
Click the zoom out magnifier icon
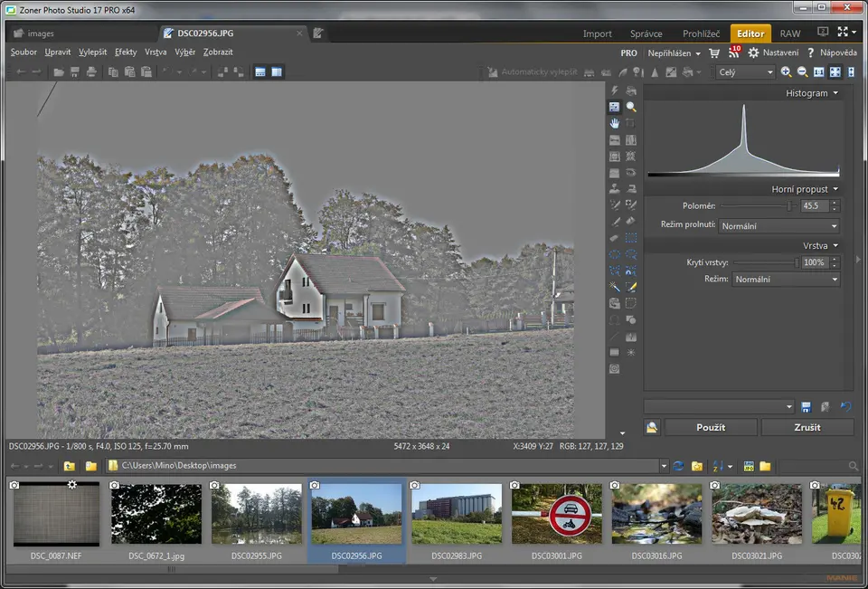pyautogui.click(x=802, y=72)
